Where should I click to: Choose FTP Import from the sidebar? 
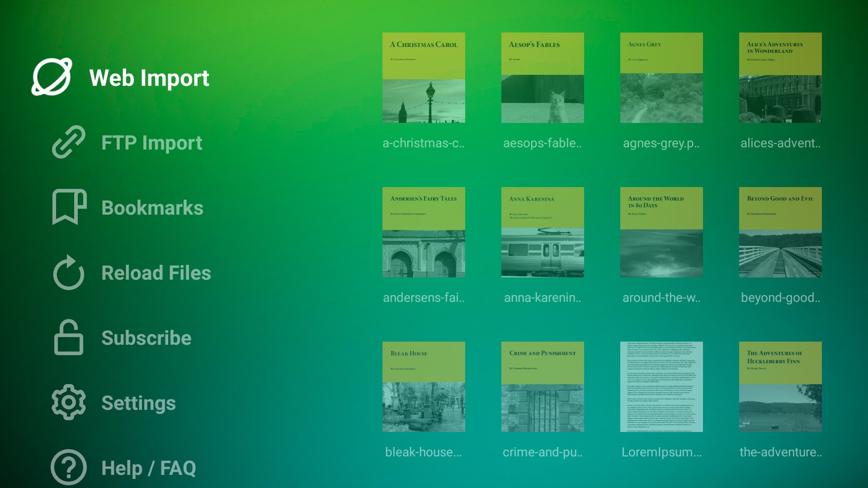(151, 142)
